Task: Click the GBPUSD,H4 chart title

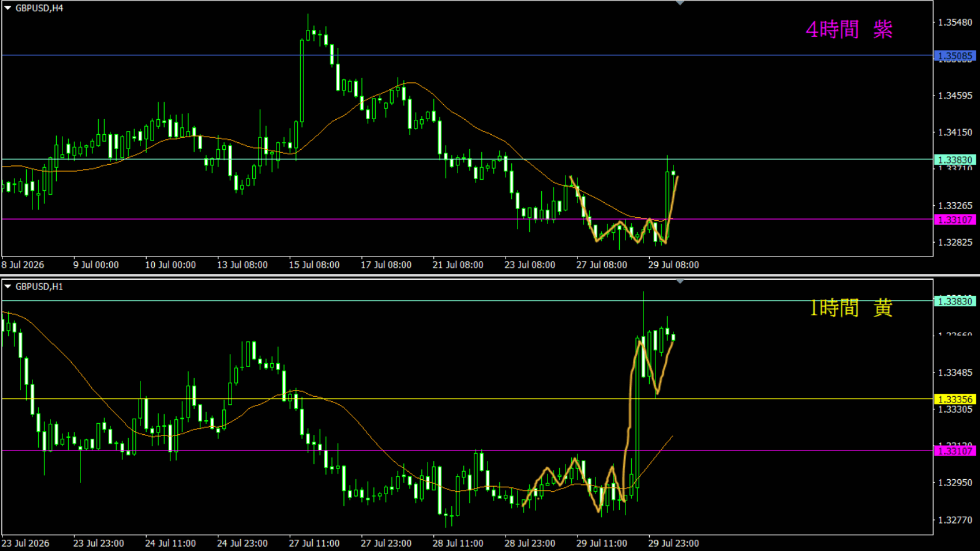Action: coord(39,8)
